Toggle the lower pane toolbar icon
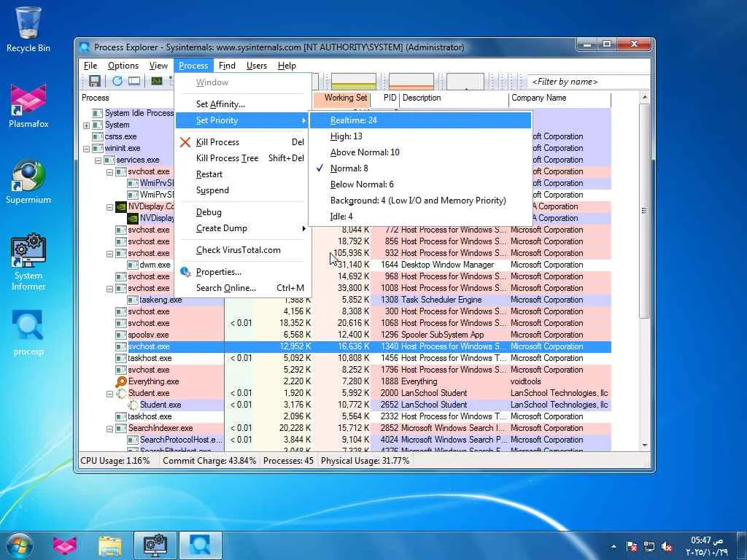Screen dimensions: 747x560 tap(134, 81)
